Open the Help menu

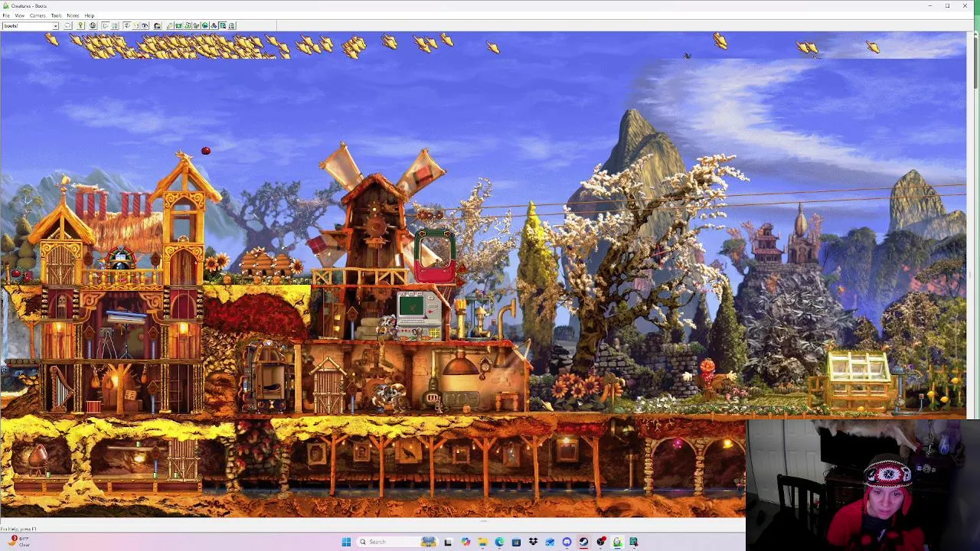(90, 15)
